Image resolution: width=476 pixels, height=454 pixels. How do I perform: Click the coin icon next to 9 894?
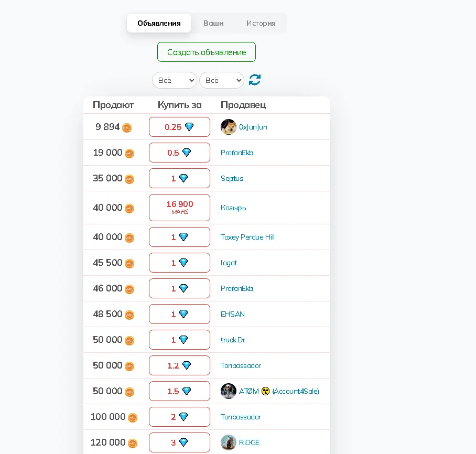coord(127,127)
